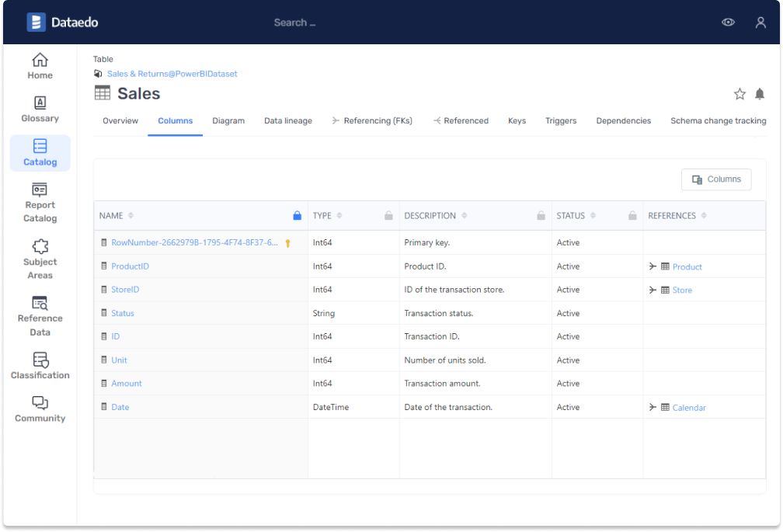Viewport: 783px width, 532px height.
Task: Switch to the Diagram tab
Action: tap(228, 121)
